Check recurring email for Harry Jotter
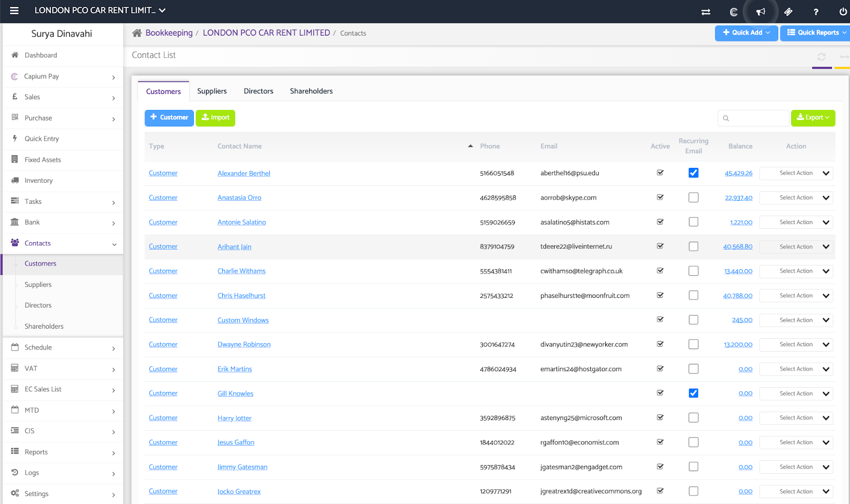Screen dimensions: 850x504 point(693,417)
